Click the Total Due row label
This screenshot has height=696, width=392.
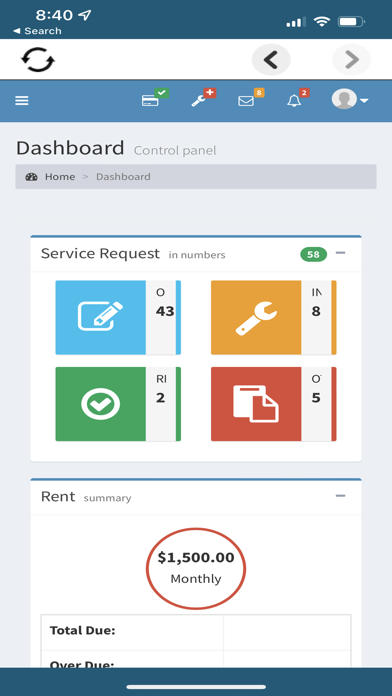point(83,630)
